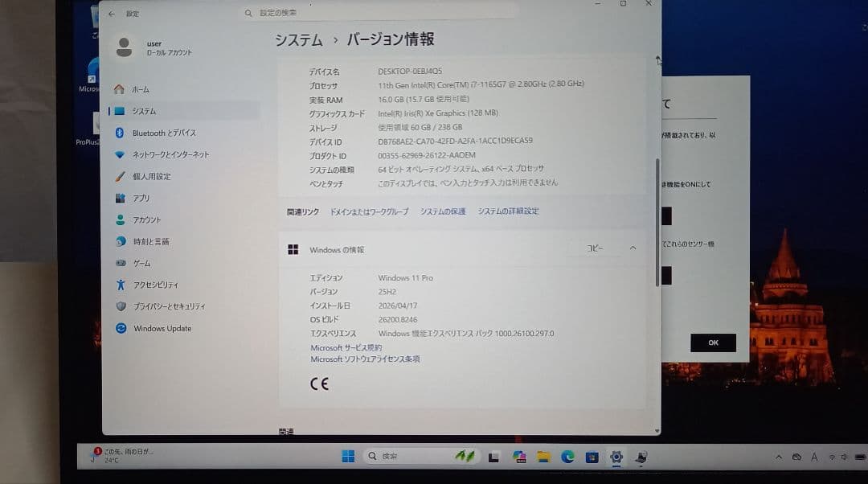Click the IME A indicator in tray
The height and width of the screenshot is (484, 868).
[814, 457]
